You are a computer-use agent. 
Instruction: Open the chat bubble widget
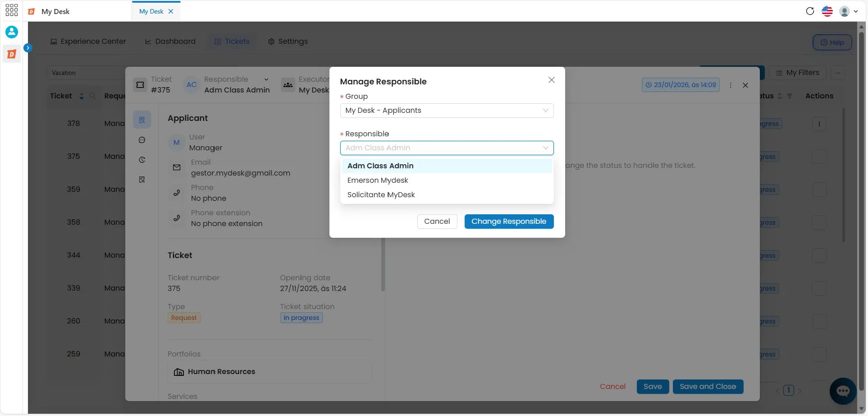(843, 391)
